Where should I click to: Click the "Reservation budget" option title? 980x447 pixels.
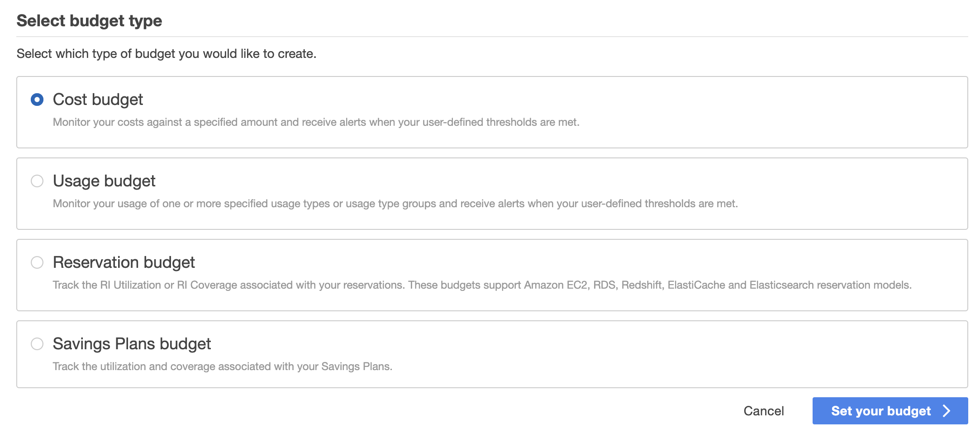click(x=124, y=262)
